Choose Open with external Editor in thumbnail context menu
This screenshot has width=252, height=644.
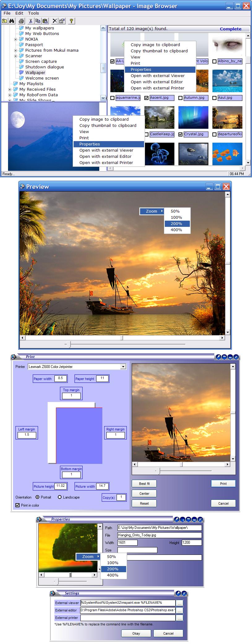pos(156,82)
